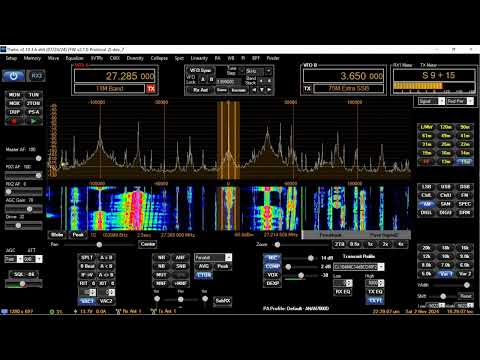The image size is (480, 360).
Task: Set zoom to 0.5x
Action: click(354, 244)
